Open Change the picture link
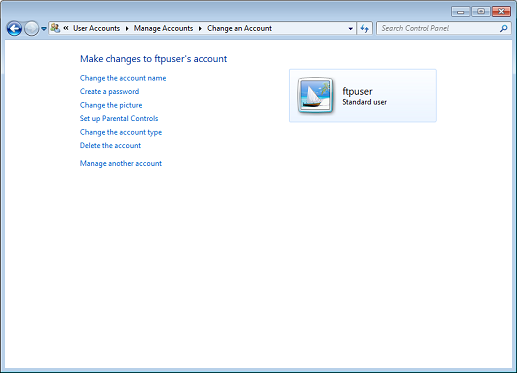 point(111,105)
